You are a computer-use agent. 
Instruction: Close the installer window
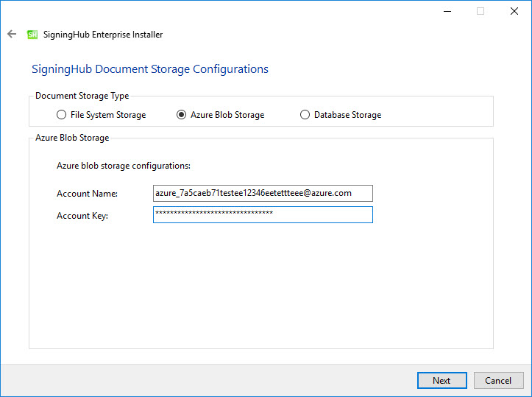pos(514,11)
